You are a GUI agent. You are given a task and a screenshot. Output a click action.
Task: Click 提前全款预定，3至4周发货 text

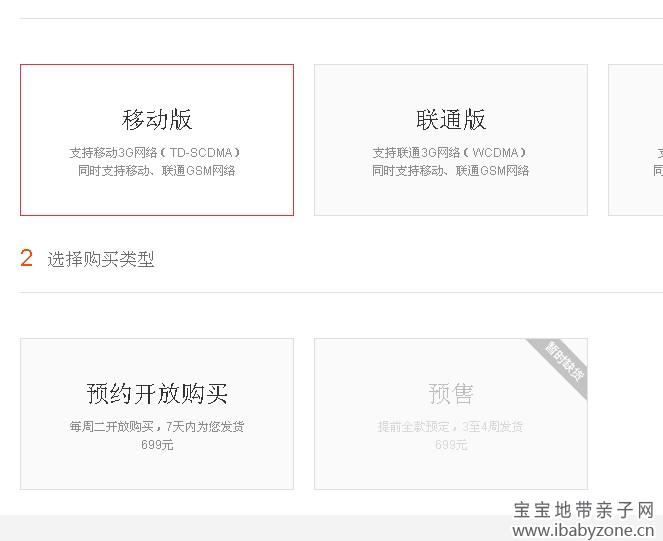pos(450,426)
